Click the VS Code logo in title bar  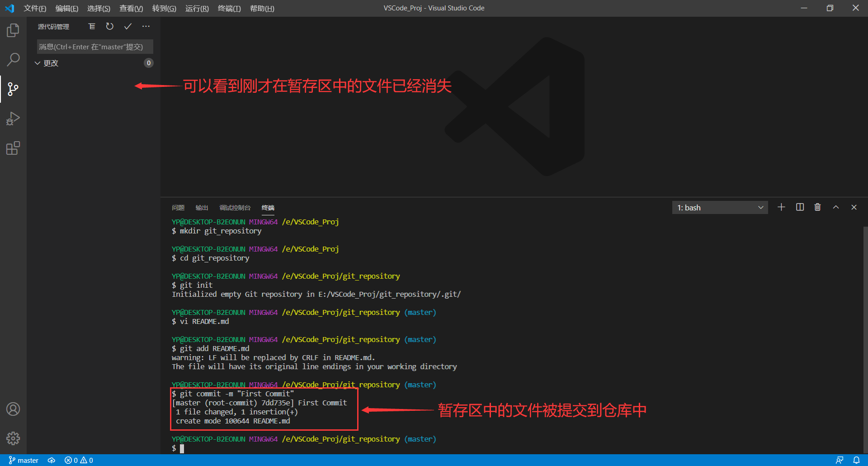(x=9, y=8)
